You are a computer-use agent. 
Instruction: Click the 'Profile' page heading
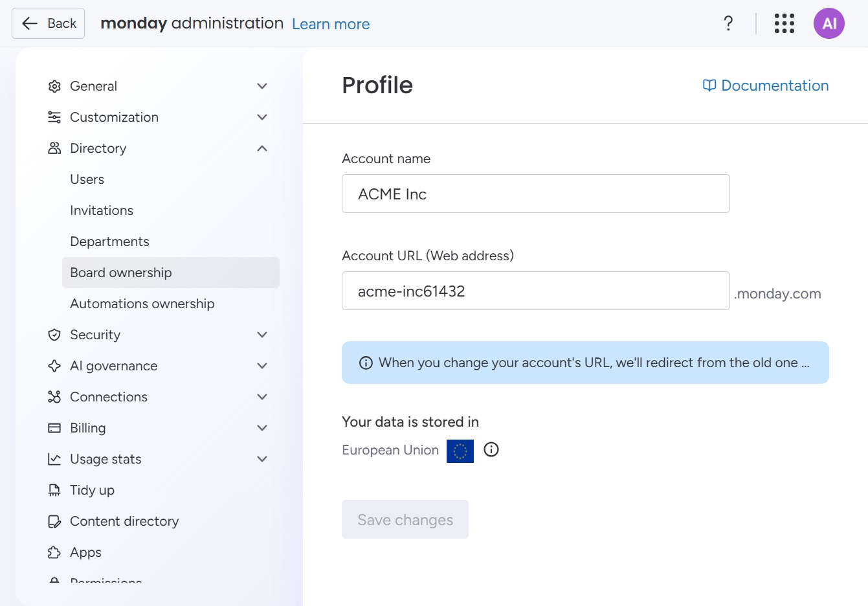(x=377, y=85)
